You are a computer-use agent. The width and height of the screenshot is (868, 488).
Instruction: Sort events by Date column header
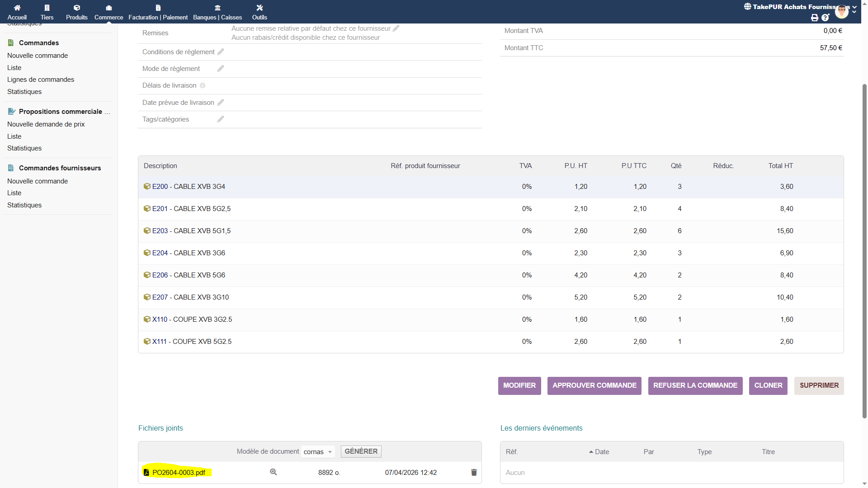[601, 452]
